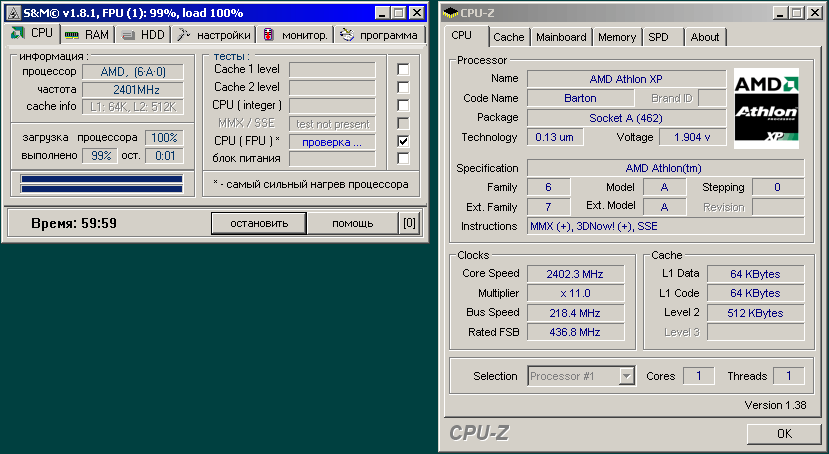The image size is (829, 454).
Task: Click the 512 KBytes Level 2 cache value
Action: pos(756,313)
